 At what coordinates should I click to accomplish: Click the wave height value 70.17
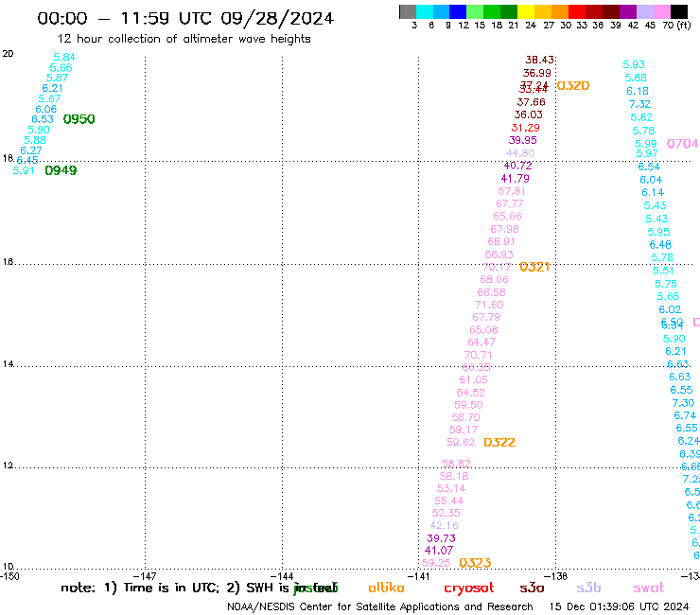tap(497, 268)
